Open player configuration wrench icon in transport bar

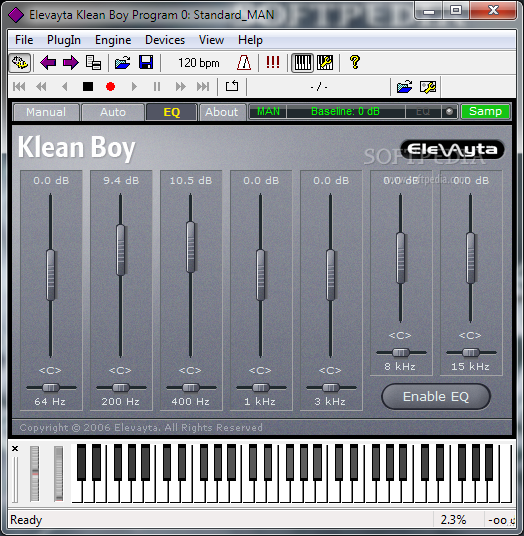[x=428, y=87]
